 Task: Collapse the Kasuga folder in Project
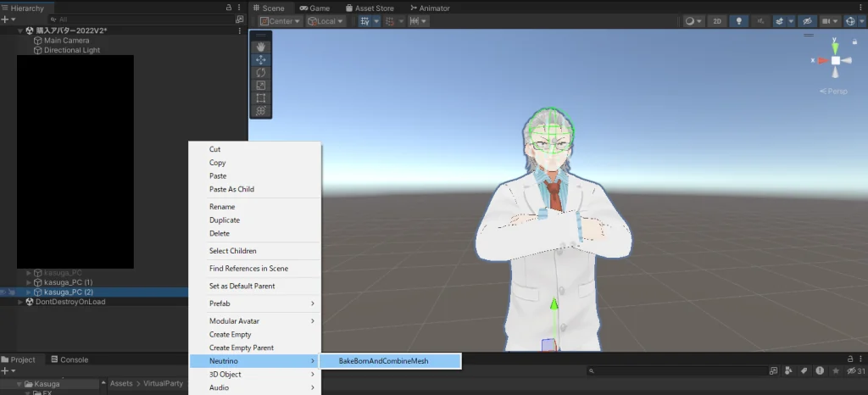click(x=19, y=384)
